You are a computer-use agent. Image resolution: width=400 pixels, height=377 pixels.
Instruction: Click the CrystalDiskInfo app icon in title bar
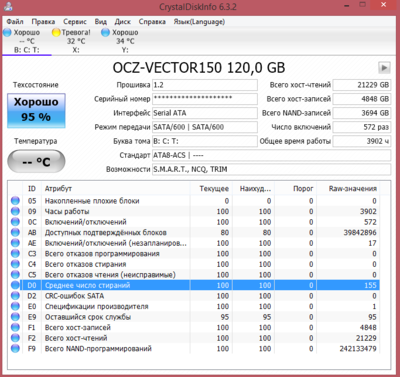click(x=9, y=6)
